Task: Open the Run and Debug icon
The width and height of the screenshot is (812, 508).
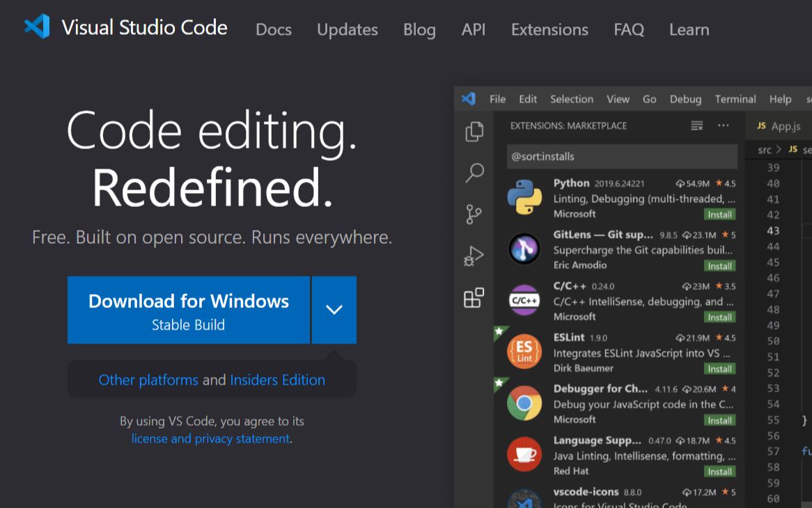Action: [474, 255]
